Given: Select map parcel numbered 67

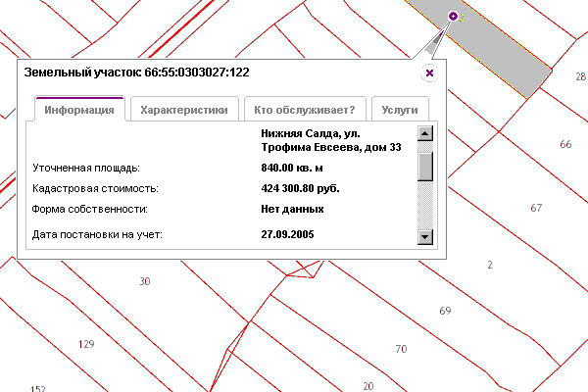Looking at the screenshot, I should (535, 208).
